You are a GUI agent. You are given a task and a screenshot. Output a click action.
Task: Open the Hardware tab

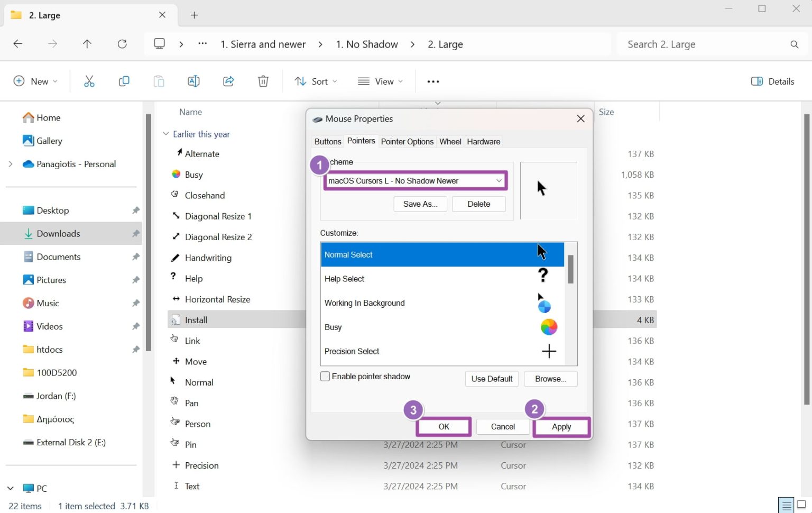point(483,141)
